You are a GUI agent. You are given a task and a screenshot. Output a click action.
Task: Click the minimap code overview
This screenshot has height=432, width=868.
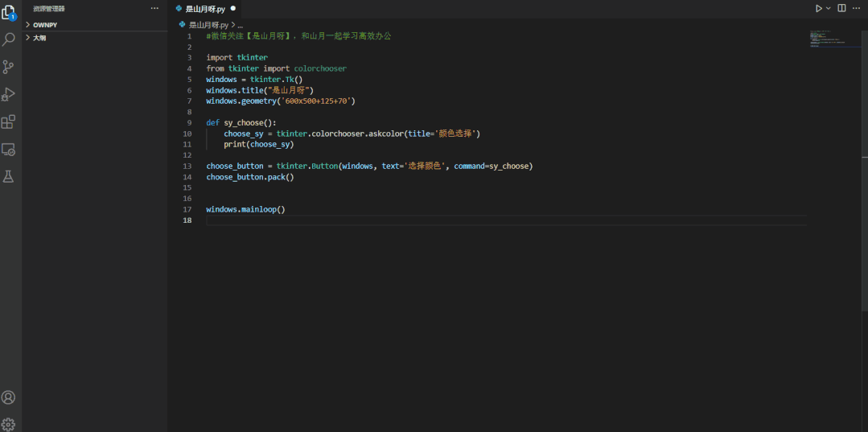click(836, 40)
